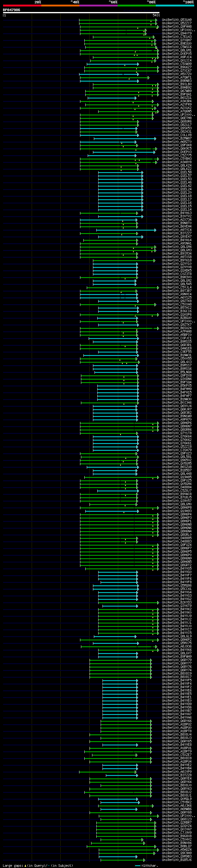Viewport: 197px width, 868px height.
Task: Select the label UniRef100_A5X7Z0
Action: pos(177,74)
